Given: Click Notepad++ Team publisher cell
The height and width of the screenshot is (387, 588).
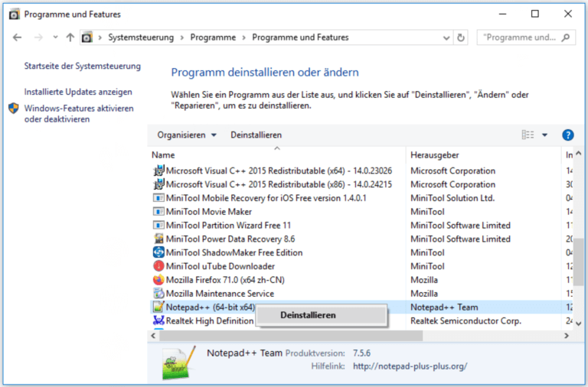Looking at the screenshot, I should 444,307.
